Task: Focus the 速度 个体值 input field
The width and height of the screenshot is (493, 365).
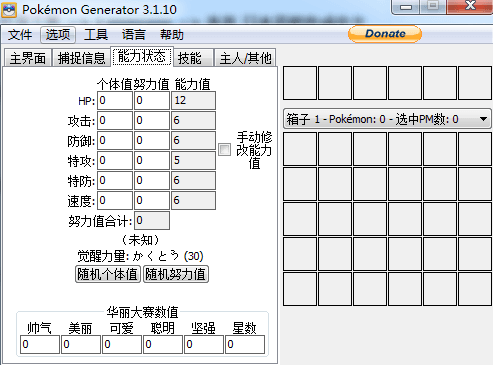Action: pyautogui.click(x=115, y=200)
